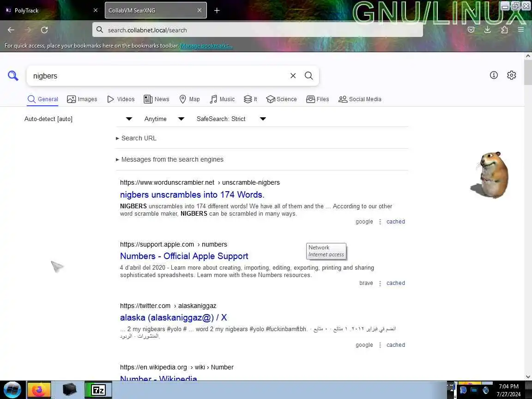Select the General category tab
The image size is (532, 399).
point(43,99)
